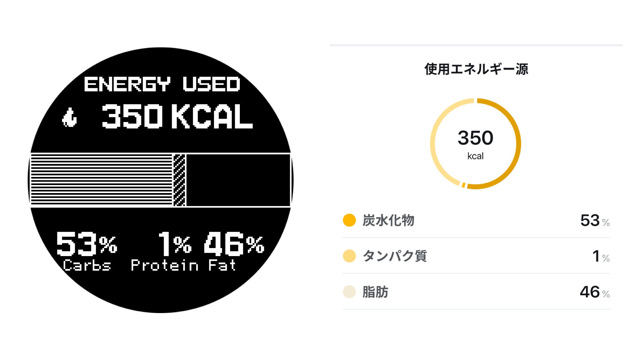Select the horizontal-striped Carbs bar segment
This screenshot has width=644, height=362.
(101, 180)
